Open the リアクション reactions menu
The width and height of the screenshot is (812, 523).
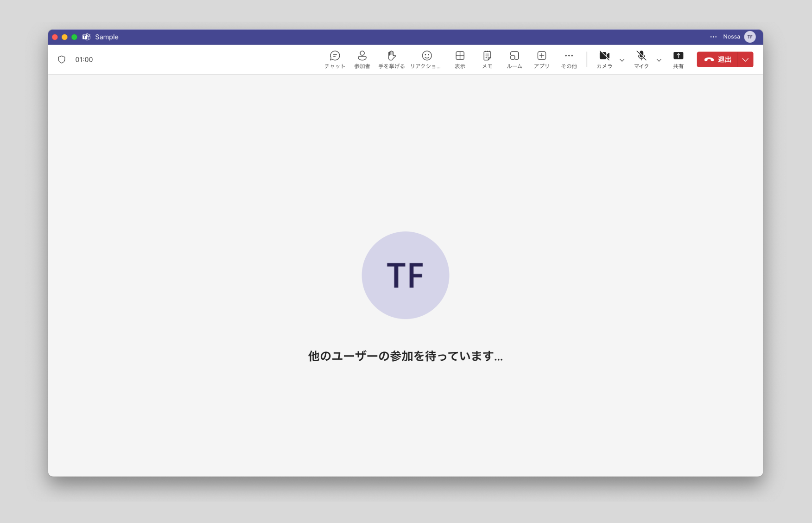[426, 59]
